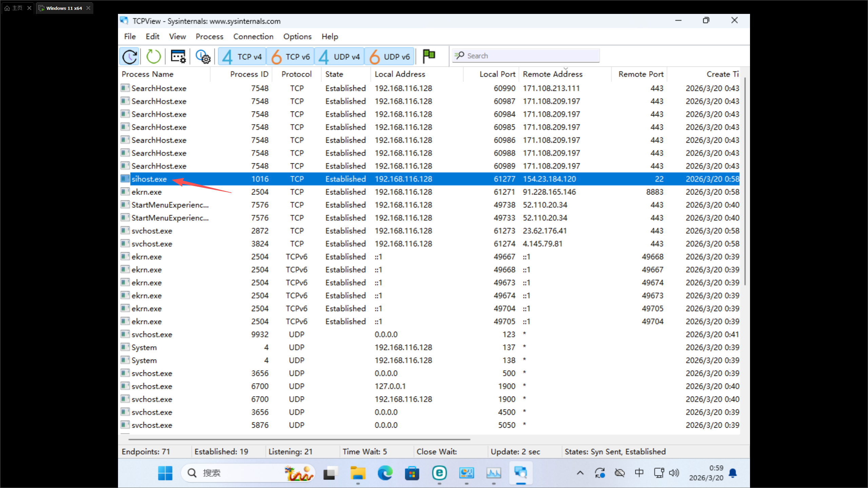Toggle the TCP v4 filter button
Image resolution: width=868 pixels, height=488 pixels.
tap(242, 57)
